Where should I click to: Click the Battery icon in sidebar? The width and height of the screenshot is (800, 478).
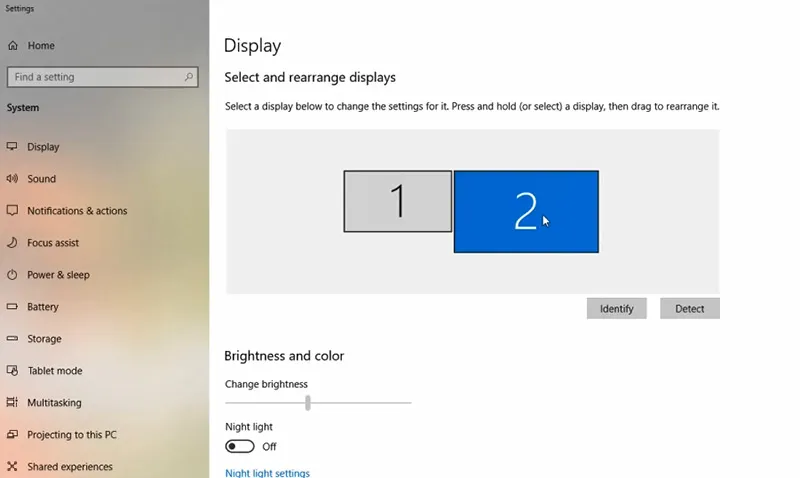coord(12,307)
